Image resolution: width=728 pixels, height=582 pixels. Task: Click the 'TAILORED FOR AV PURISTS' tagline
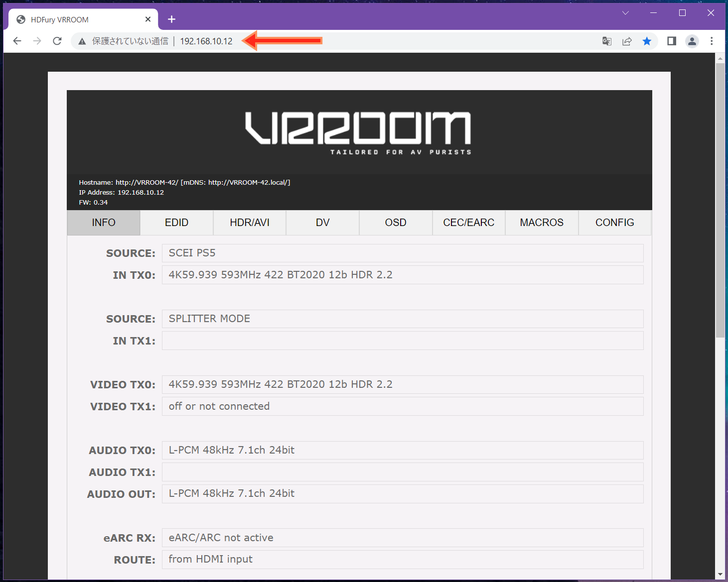coord(401,152)
